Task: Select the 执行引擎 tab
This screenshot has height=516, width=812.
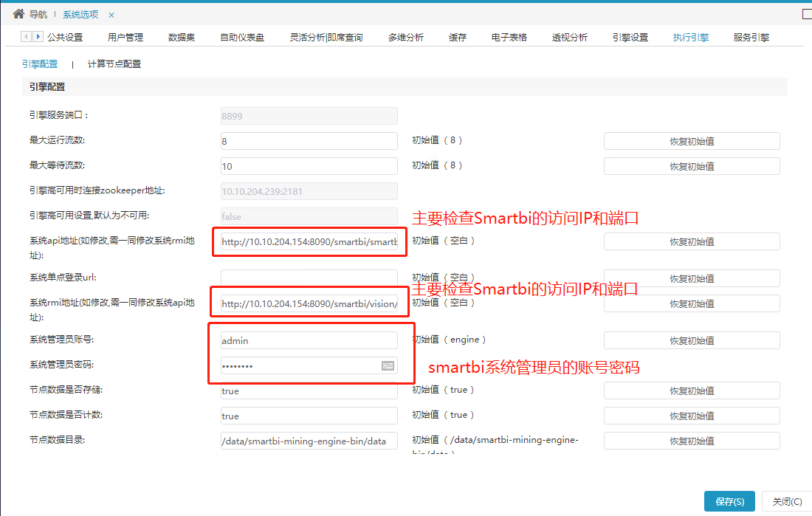Action: click(691, 38)
